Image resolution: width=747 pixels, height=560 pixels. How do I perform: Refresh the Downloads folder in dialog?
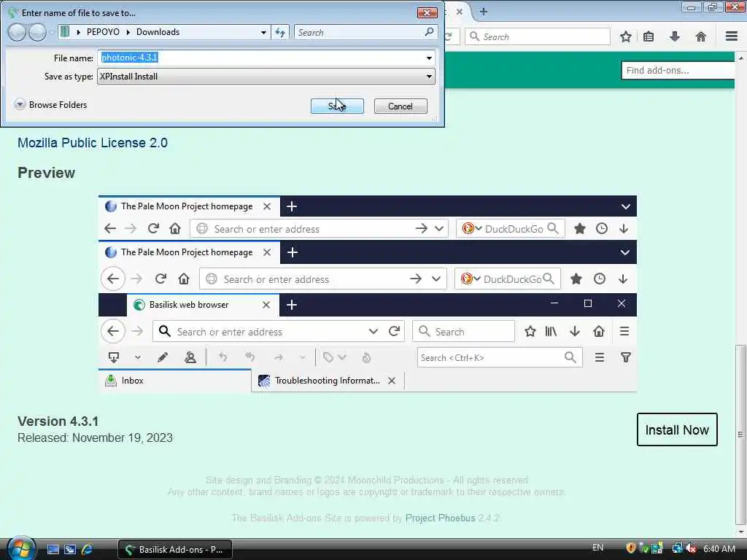pos(280,32)
